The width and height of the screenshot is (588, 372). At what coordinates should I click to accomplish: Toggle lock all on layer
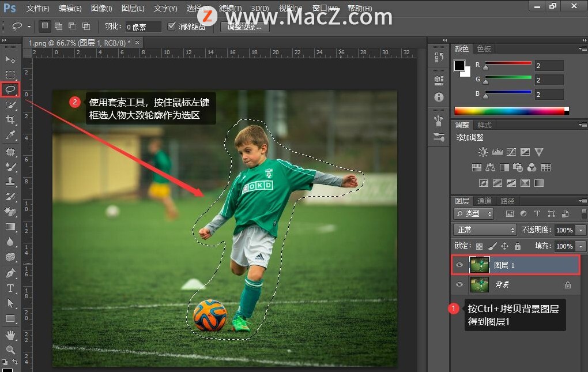pos(518,246)
